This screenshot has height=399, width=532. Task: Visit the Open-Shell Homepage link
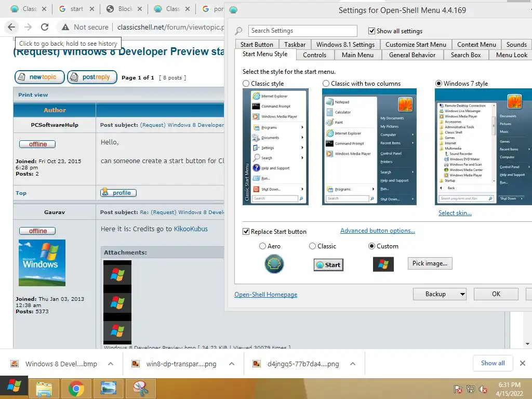coord(265,295)
